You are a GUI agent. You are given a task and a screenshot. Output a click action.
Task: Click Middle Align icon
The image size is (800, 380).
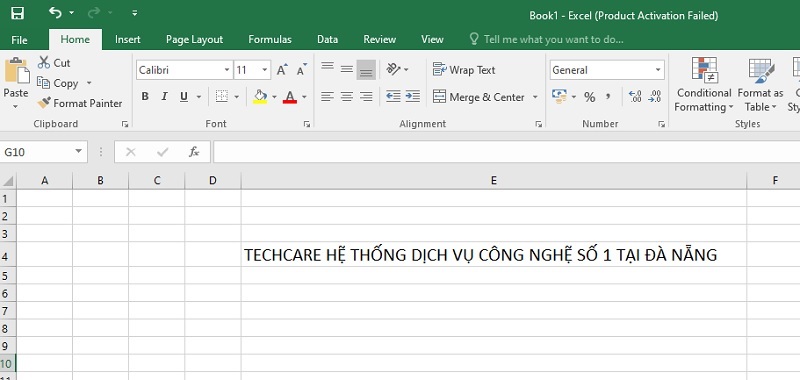347,69
